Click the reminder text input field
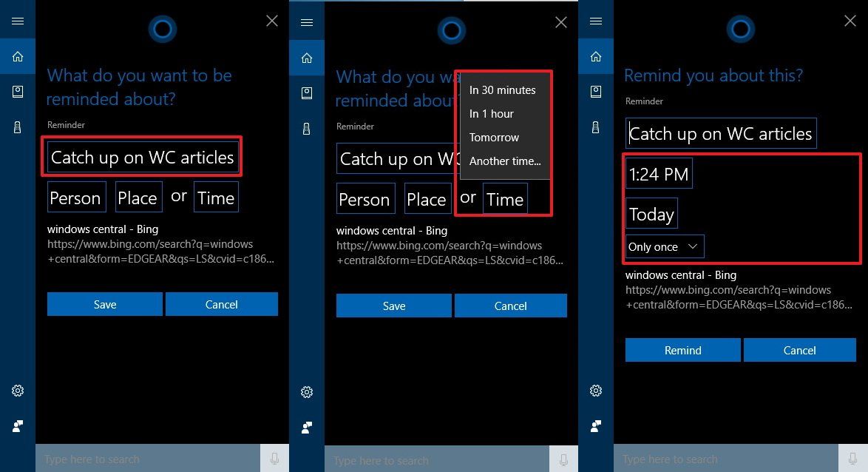868x472 pixels. click(141, 156)
